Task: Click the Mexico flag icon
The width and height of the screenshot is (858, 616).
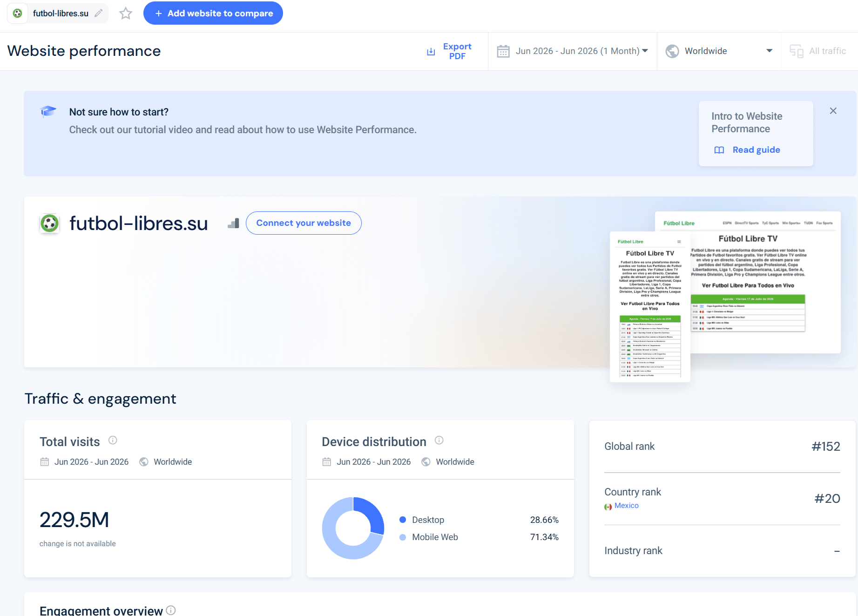Action: [608, 507]
